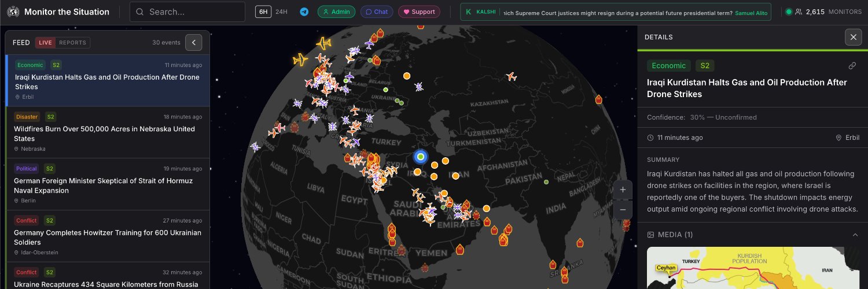Viewport: 868px width, 289px height.
Task: Click red airplane above Kazakhstan
Action: pos(511,76)
